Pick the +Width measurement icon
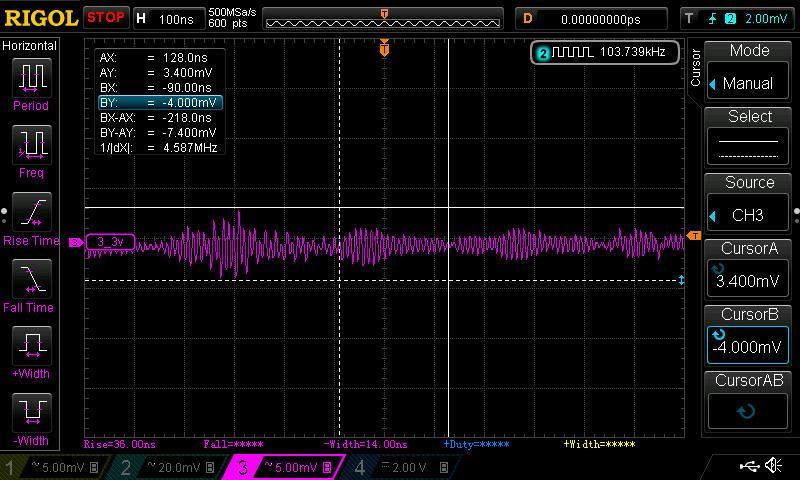Screen dimensions: 800x480 point(31,348)
